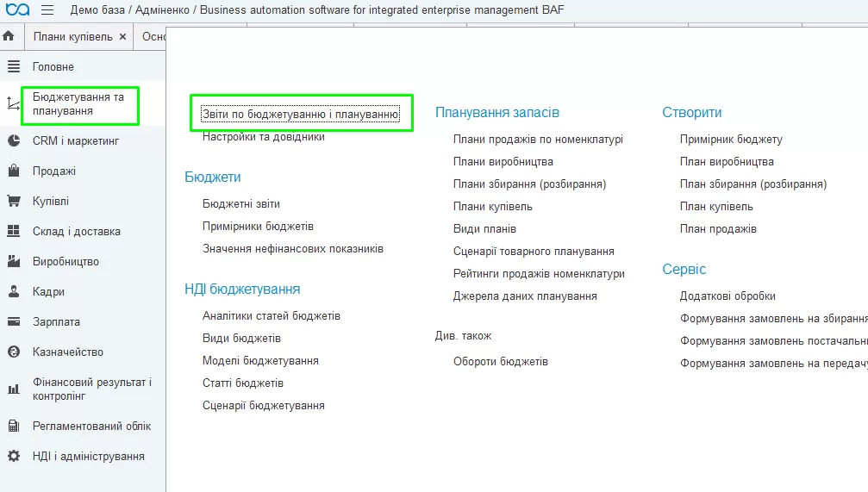The height and width of the screenshot is (492, 868).
Task: Open Плани купівель link in Планування запасів
Action: click(x=493, y=207)
